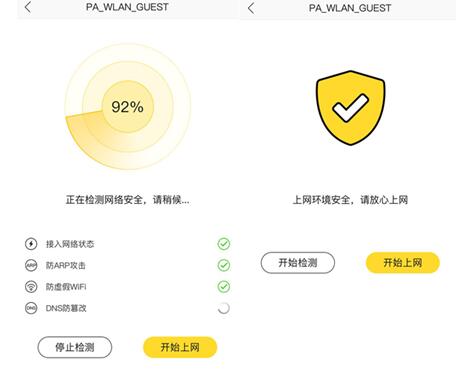Viewport: 456px width, 373px height.
Task: Go back using the left screen's back arrow
Action: (28, 7)
